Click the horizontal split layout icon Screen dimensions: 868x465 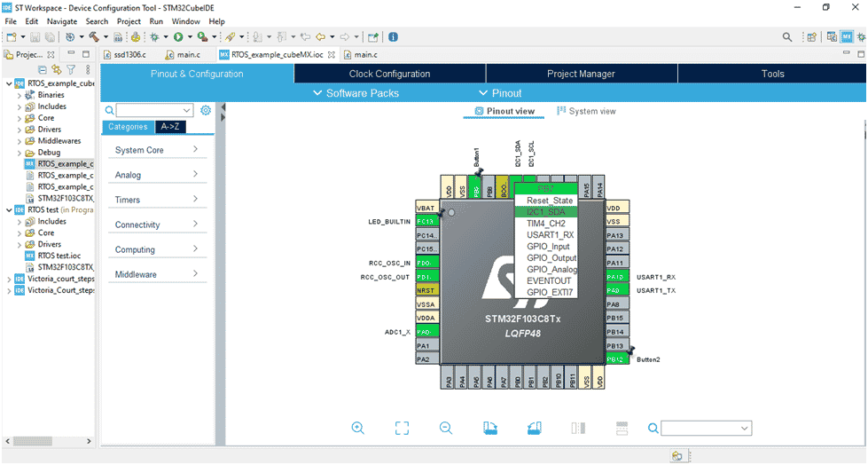[622, 428]
